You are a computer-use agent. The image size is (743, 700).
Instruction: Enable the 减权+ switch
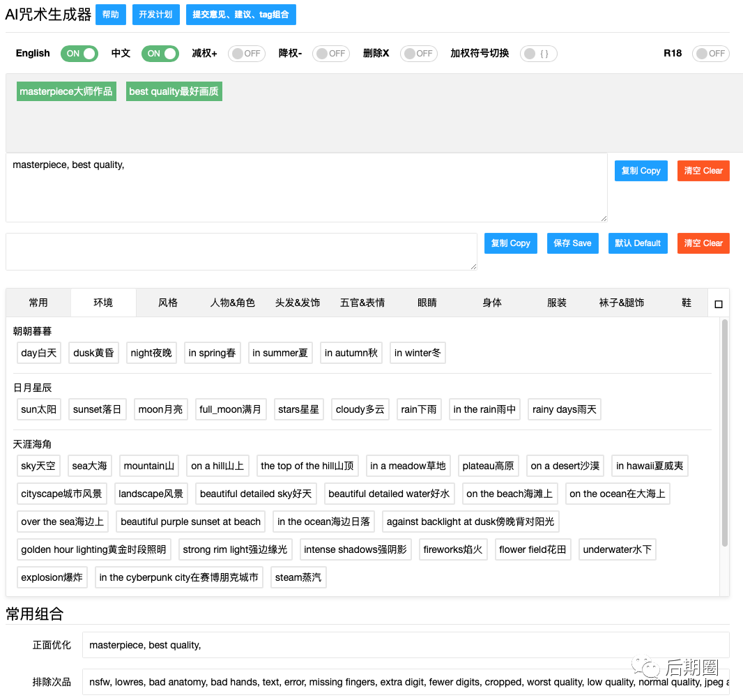pos(247,54)
